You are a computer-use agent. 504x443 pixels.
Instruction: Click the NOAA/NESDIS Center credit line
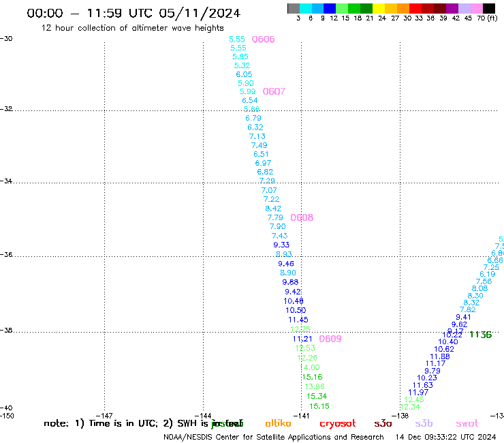274,438
